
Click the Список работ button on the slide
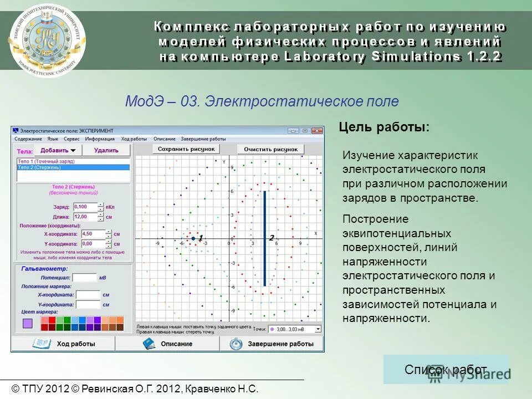446,370
